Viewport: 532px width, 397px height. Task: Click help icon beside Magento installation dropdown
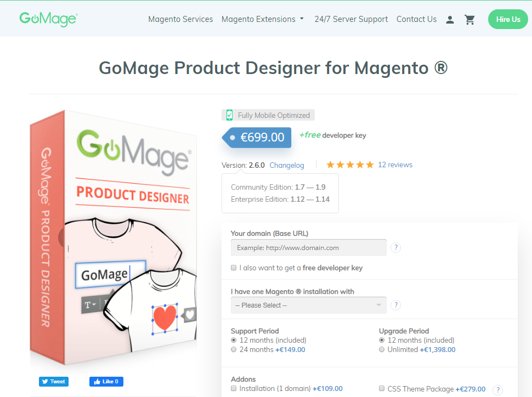tap(395, 305)
